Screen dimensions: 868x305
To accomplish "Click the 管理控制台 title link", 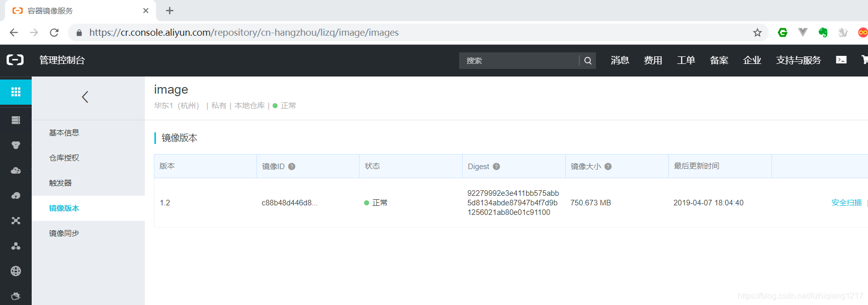I will point(62,60).
